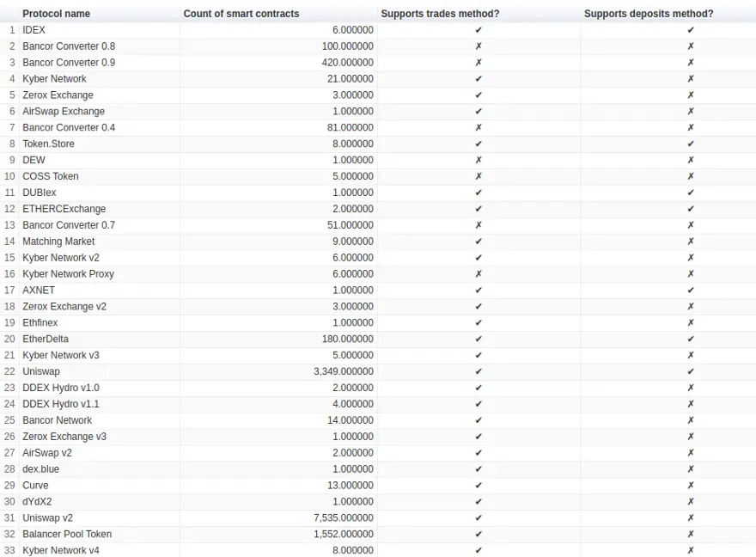Select trades cross in Kyber Network Proxy row

(x=479, y=274)
